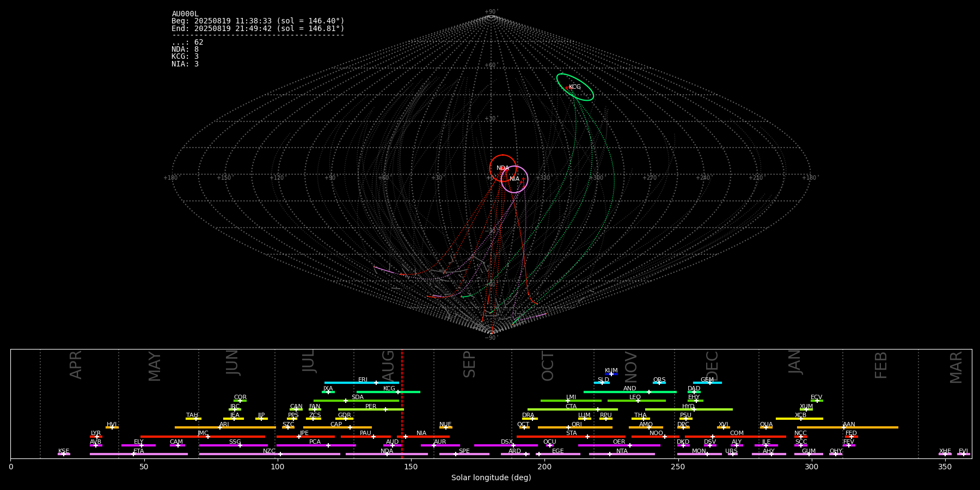Click the JUL month label in timeline

[309, 361]
